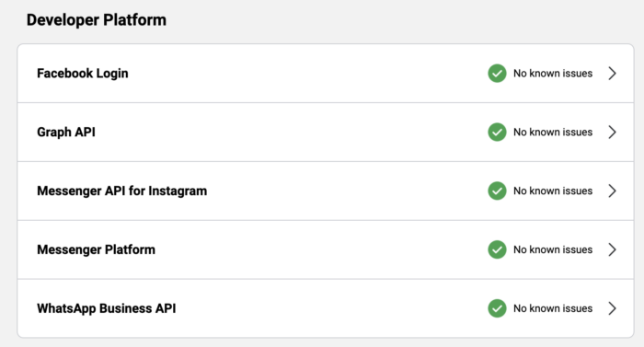Click green checkmark icon for Messenger Platform
The width and height of the screenshot is (644, 347).
(x=497, y=249)
